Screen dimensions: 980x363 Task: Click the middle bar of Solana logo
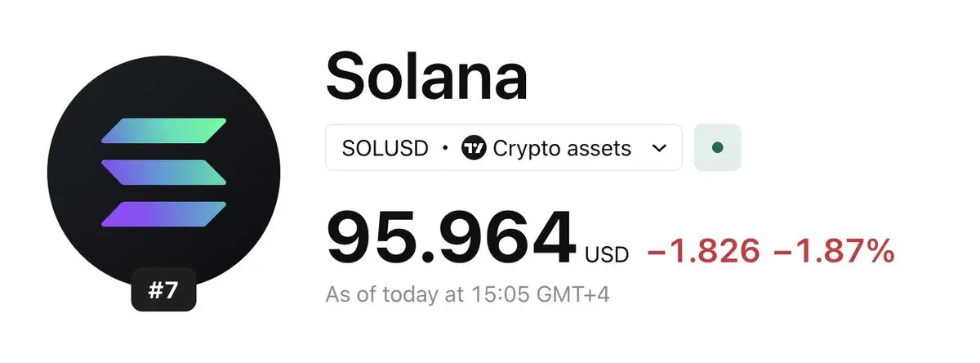click(x=163, y=173)
